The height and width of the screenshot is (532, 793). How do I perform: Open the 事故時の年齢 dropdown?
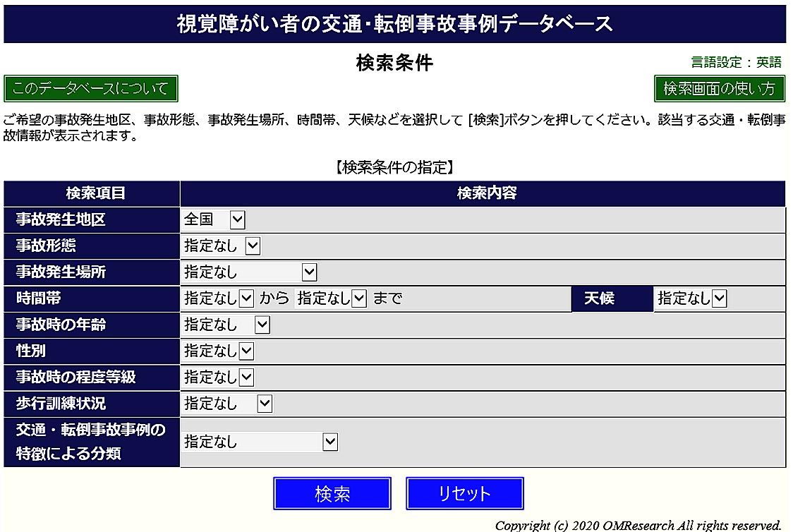pos(226,325)
